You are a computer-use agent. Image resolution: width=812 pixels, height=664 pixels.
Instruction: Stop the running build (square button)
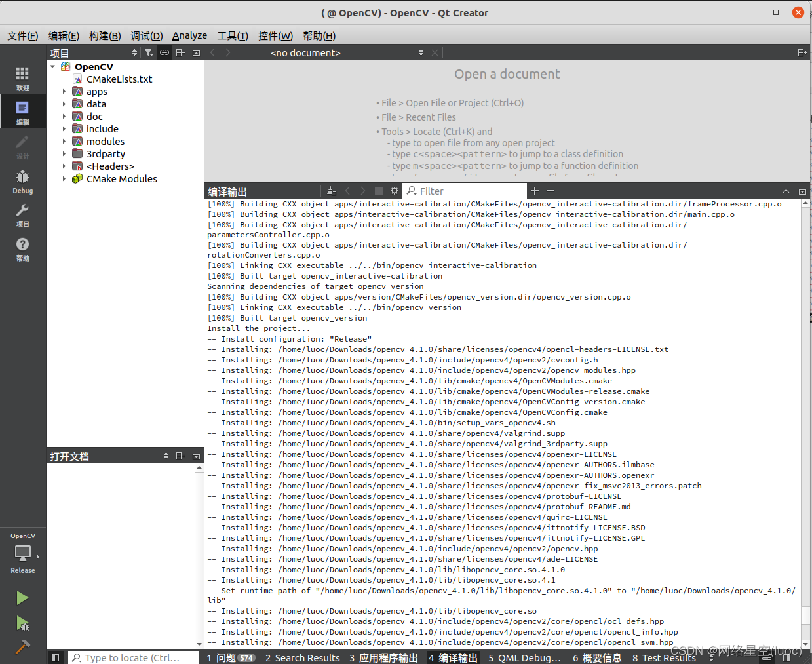pos(378,191)
